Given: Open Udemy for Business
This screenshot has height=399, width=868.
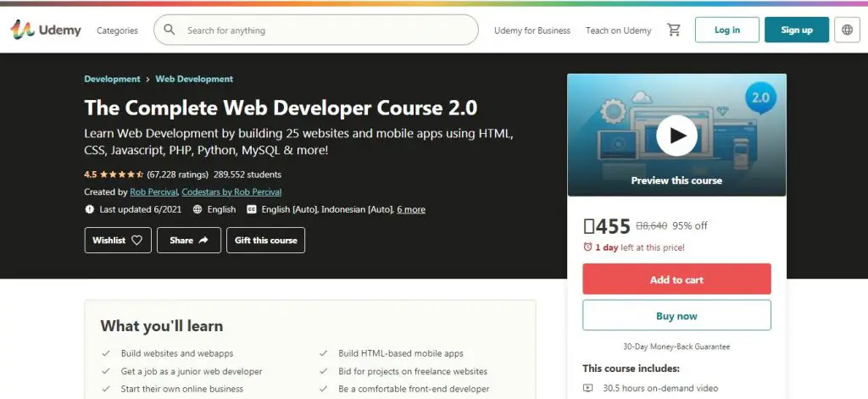Looking at the screenshot, I should (x=532, y=30).
